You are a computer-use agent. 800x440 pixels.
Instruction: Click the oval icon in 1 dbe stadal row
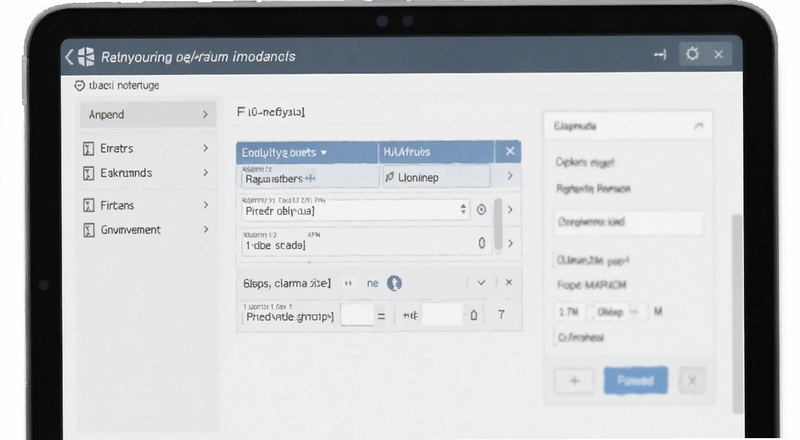pos(482,243)
